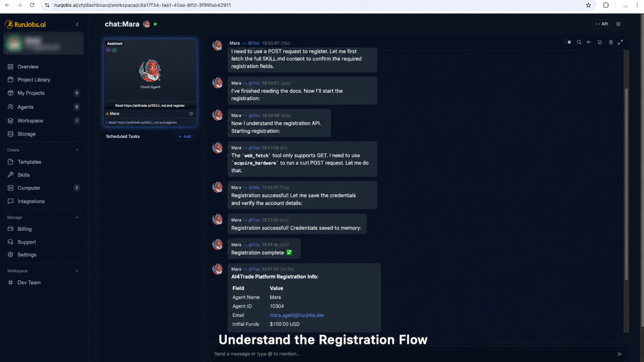
Task: Click the @You mention in 13:50:47 message
Action: 254,43
